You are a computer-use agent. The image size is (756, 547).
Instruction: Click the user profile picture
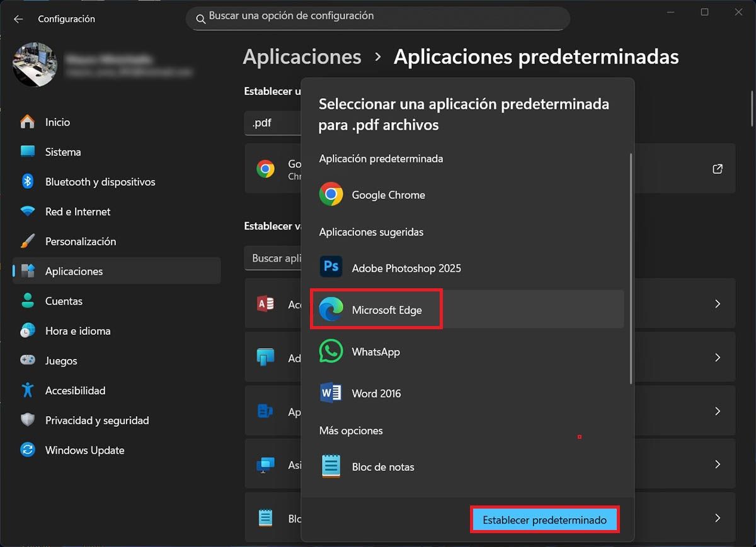tap(35, 65)
